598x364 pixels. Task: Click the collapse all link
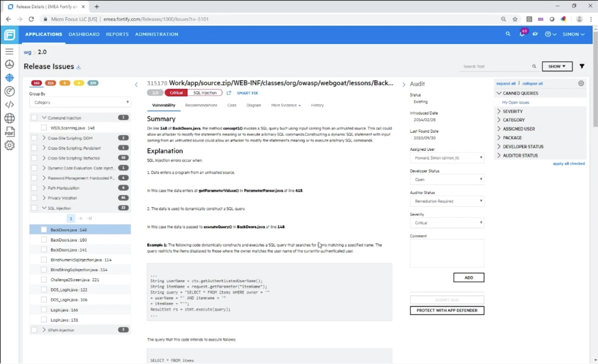click(x=532, y=84)
